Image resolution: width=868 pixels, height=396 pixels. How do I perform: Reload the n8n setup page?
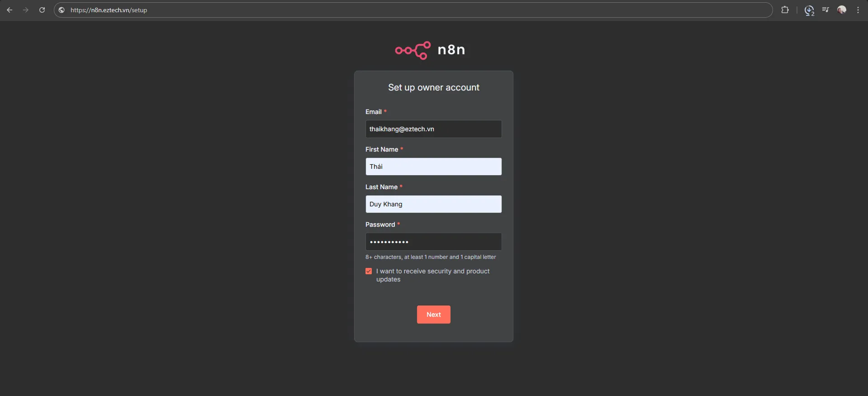(x=42, y=10)
